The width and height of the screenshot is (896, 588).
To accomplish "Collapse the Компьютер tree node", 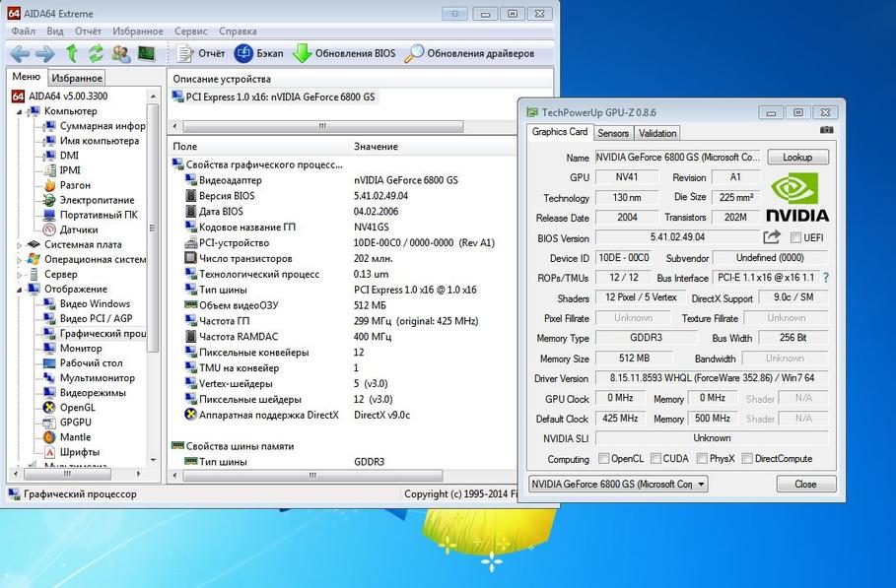I will click(x=19, y=111).
